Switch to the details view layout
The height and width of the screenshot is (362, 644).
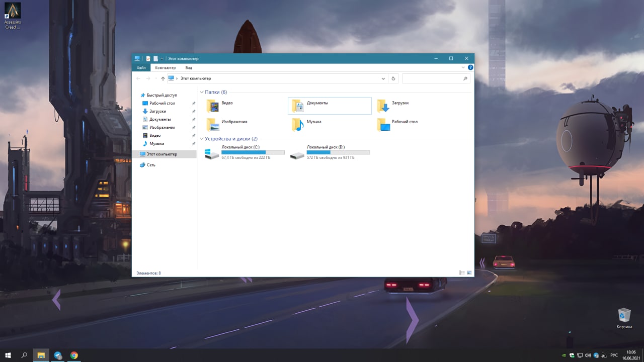[462, 273]
